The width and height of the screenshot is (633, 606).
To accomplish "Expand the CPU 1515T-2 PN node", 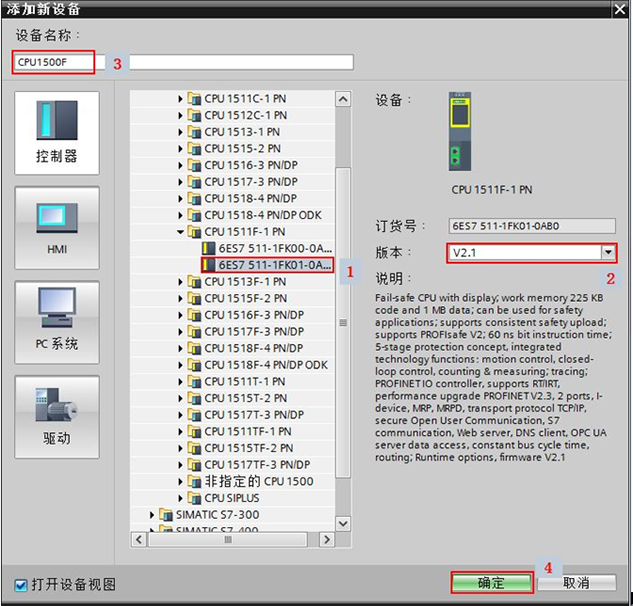I will (180, 398).
